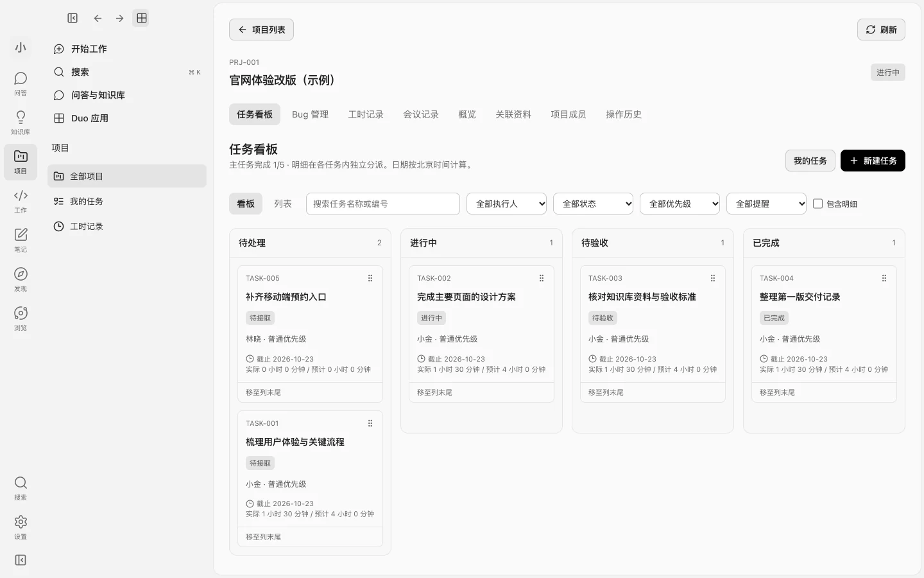Click the grid layout icon in top toolbar
This screenshot has height=578, width=924.
click(x=142, y=18)
